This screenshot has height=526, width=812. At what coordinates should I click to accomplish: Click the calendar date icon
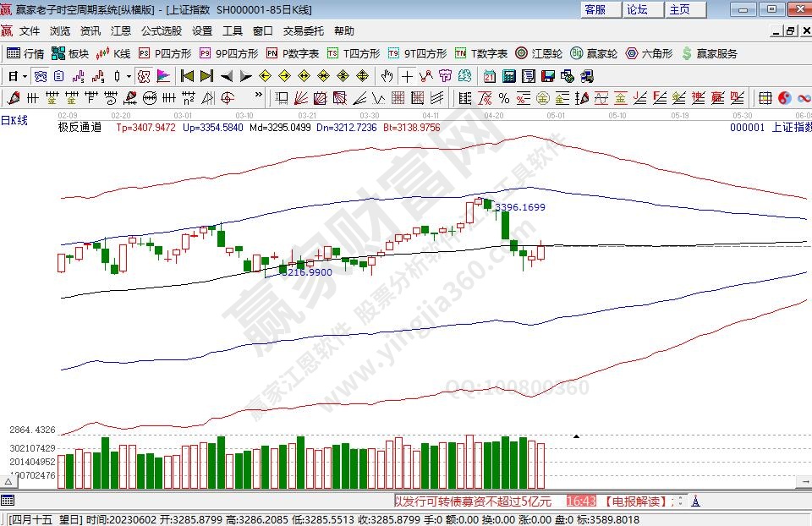coord(489,76)
